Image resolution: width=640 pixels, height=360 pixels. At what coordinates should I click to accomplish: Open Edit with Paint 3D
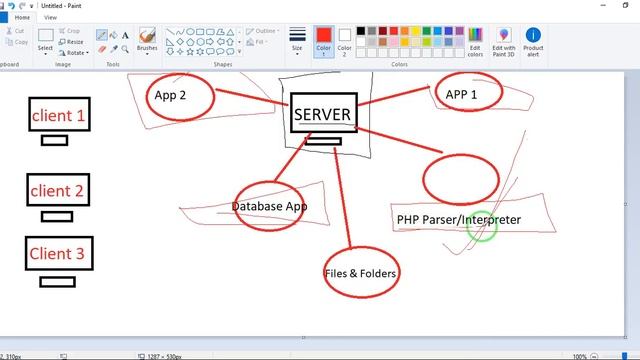click(504, 42)
